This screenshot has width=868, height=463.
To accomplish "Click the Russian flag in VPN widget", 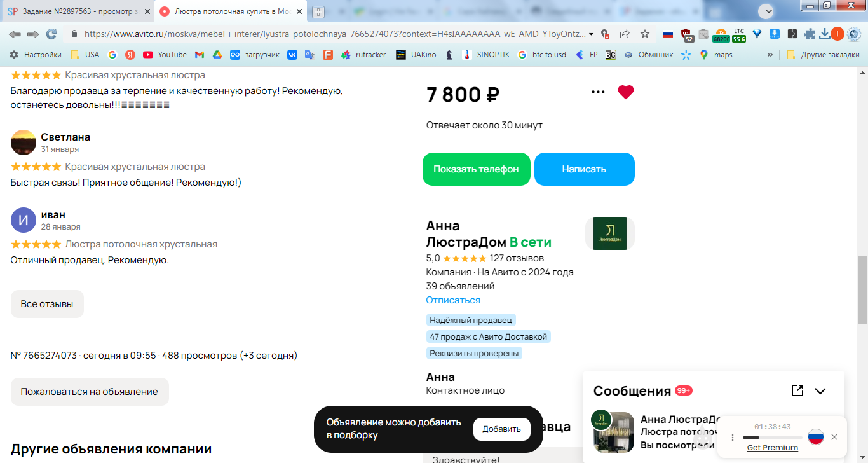I will (x=816, y=437).
